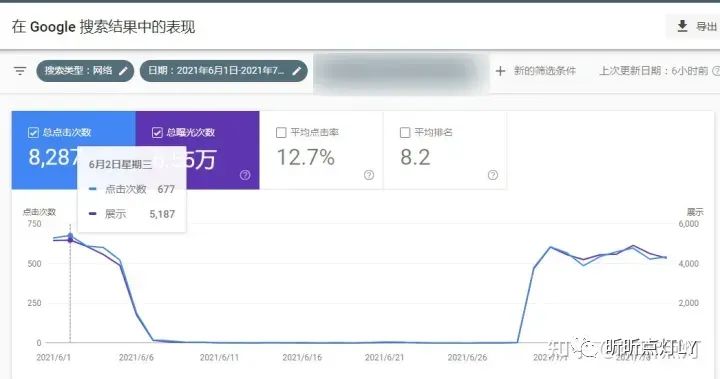Viewport: 720px width, 379px height.
Task: Enable the 平均排名 checkbox
Action: tap(405, 133)
